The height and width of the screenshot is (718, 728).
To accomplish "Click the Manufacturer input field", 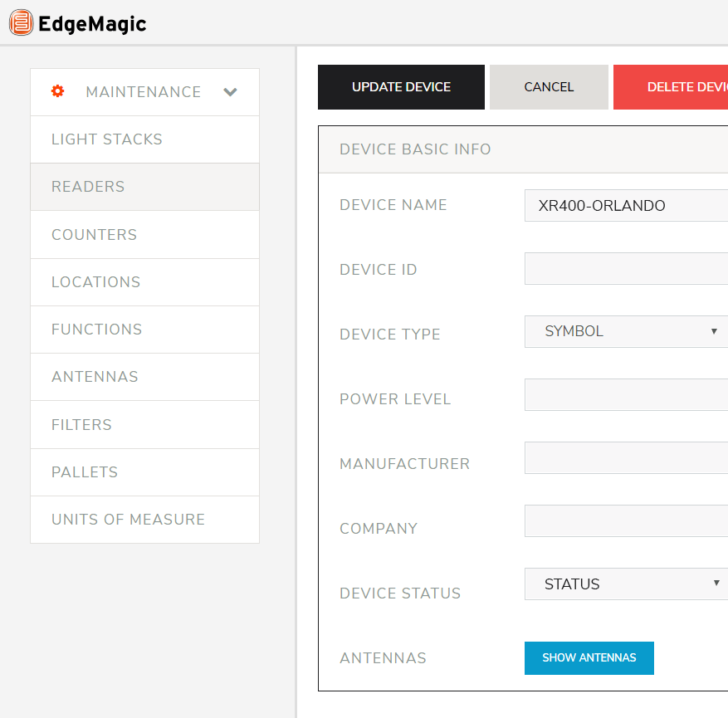I will click(x=627, y=457).
